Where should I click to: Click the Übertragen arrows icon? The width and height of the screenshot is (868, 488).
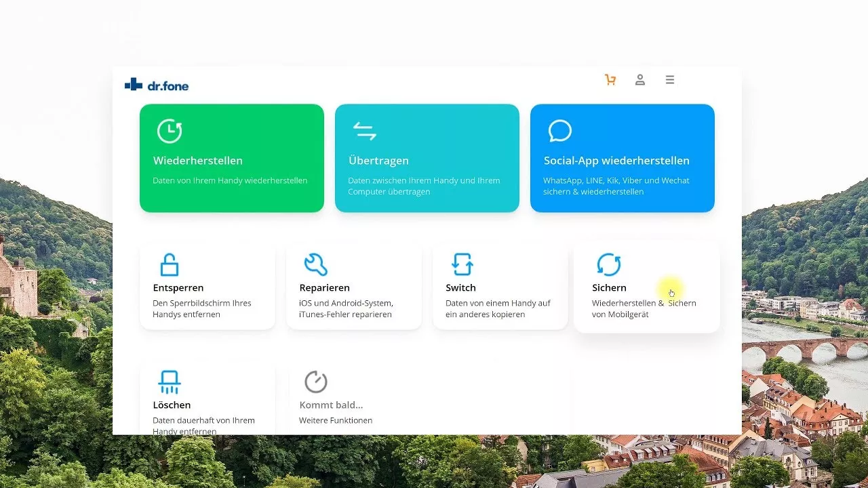pos(364,131)
